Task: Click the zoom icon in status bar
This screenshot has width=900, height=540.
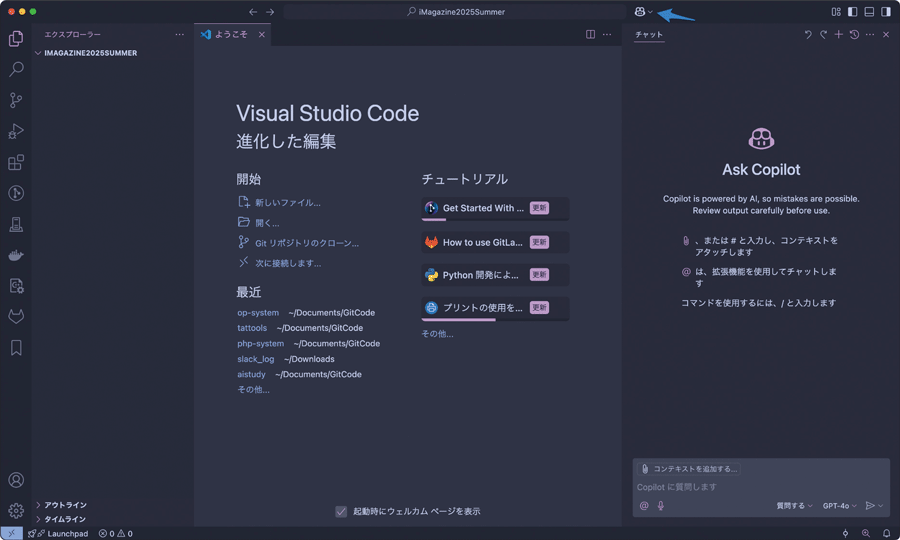Action: pyautogui.click(x=866, y=534)
